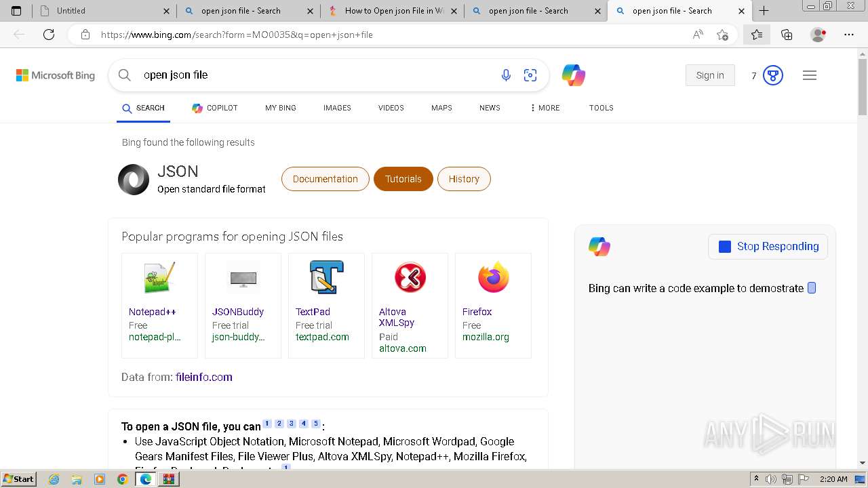
Task: Open Copilot icon beside search box
Action: [574, 75]
